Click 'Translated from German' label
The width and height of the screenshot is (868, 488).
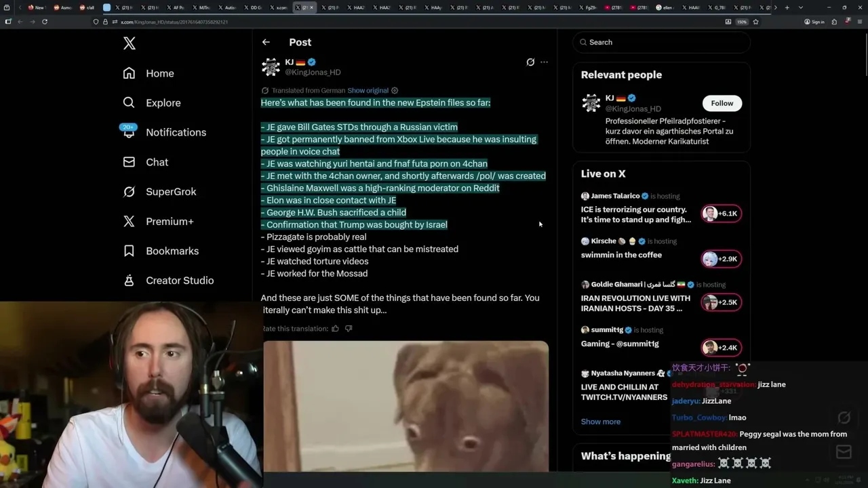coord(309,90)
